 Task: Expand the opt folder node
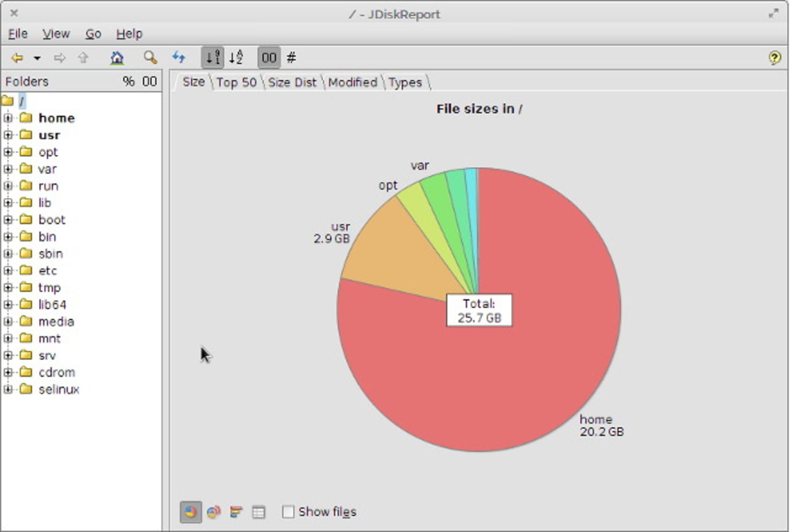tap(8, 152)
